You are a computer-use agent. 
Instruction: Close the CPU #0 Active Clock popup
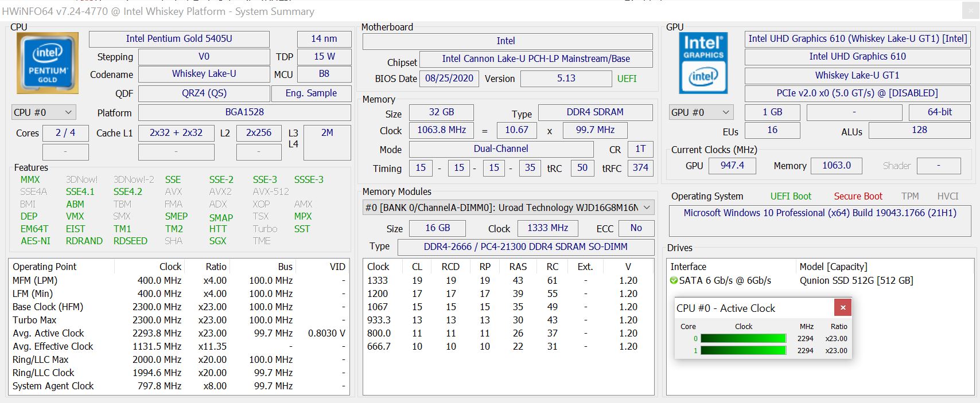tap(842, 307)
